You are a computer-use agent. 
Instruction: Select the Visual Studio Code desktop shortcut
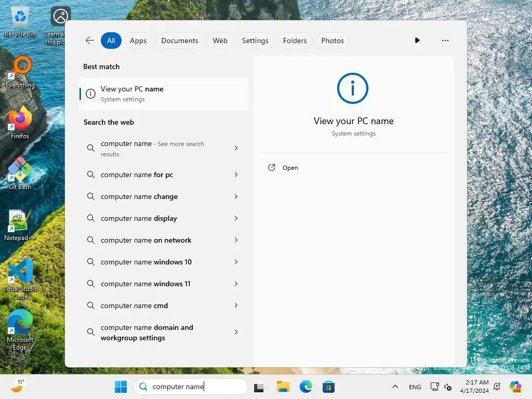[x=20, y=279]
